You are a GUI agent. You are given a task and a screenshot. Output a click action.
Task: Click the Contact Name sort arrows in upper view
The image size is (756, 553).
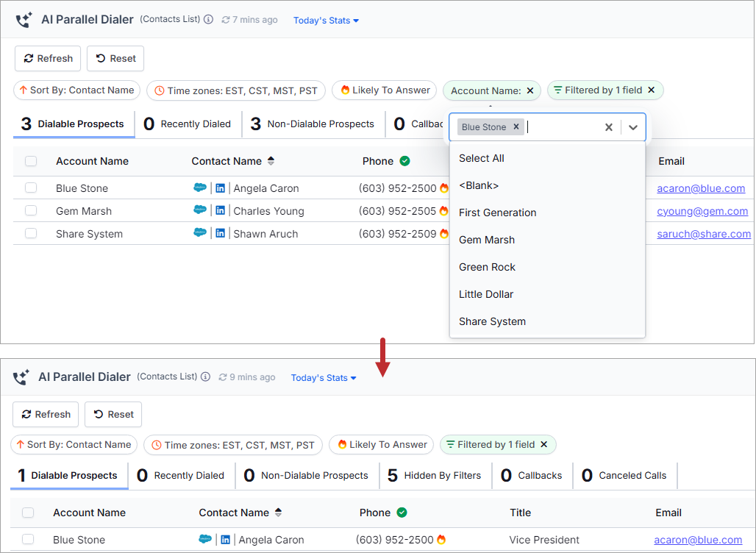271,161
